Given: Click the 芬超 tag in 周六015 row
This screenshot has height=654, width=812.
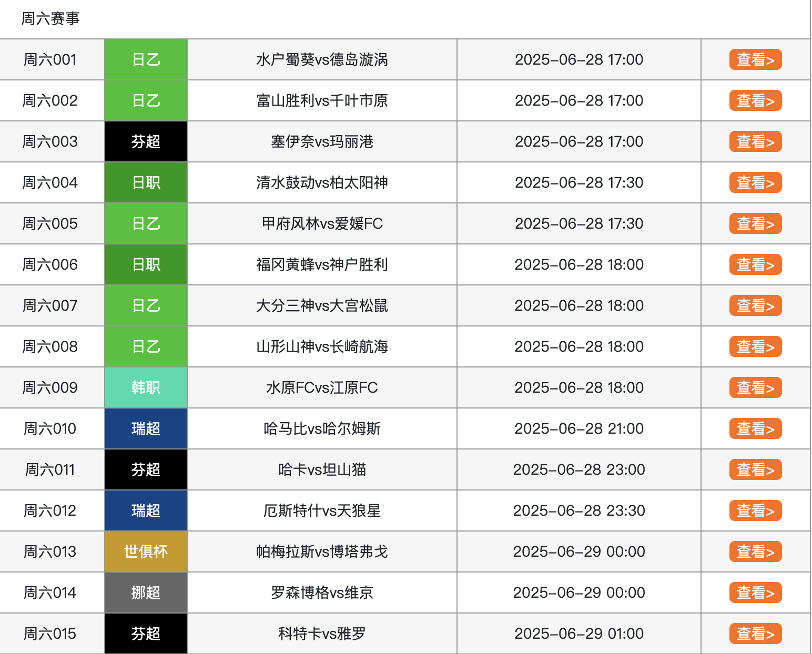Looking at the screenshot, I should [x=146, y=633].
